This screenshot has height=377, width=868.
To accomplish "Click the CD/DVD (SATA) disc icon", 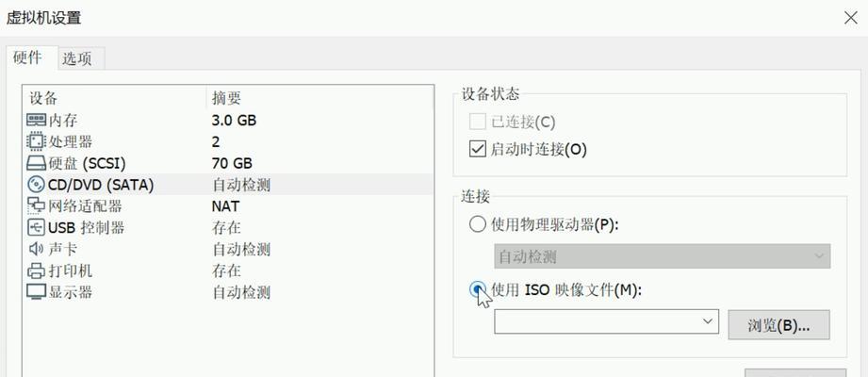I will click(36, 185).
